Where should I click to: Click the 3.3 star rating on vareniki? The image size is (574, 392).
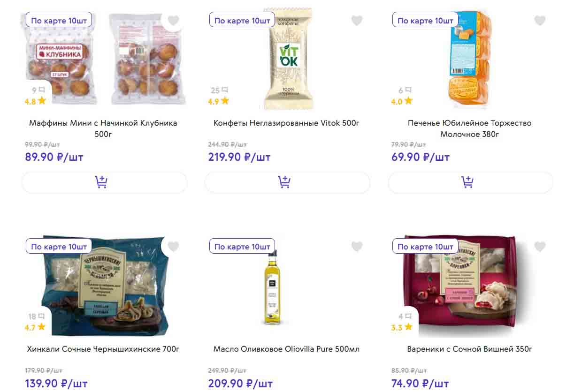click(x=402, y=327)
